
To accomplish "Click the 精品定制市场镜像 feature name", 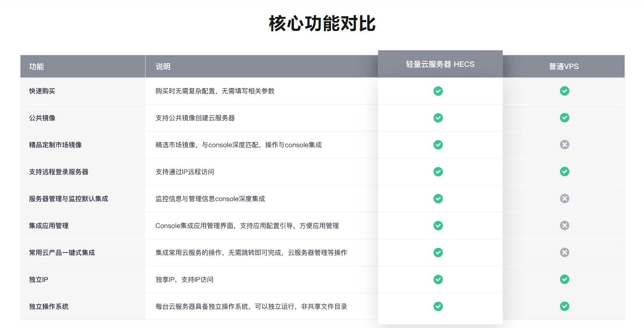I will click(55, 145).
